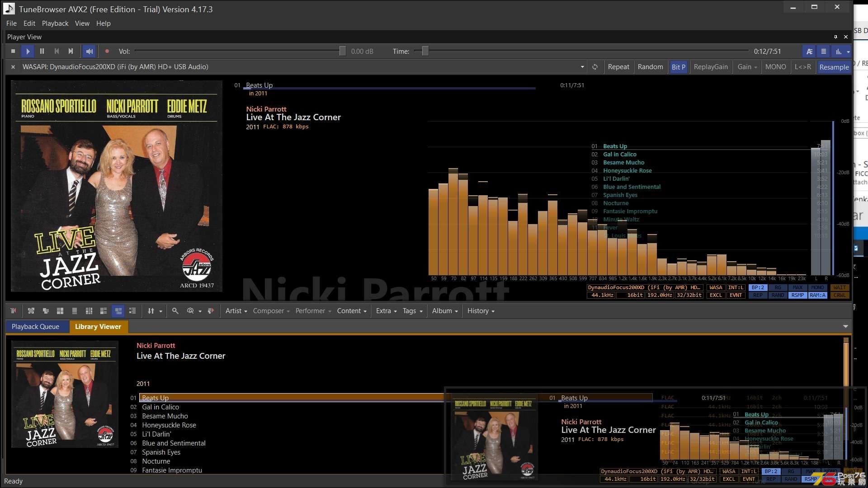The image size is (868, 488).
Task: Open the Tags dropdown
Action: pos(412,311)
